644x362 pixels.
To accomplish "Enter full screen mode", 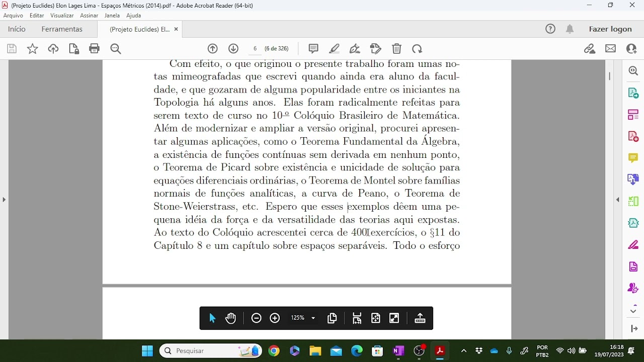I will click(x=394, y=318).
